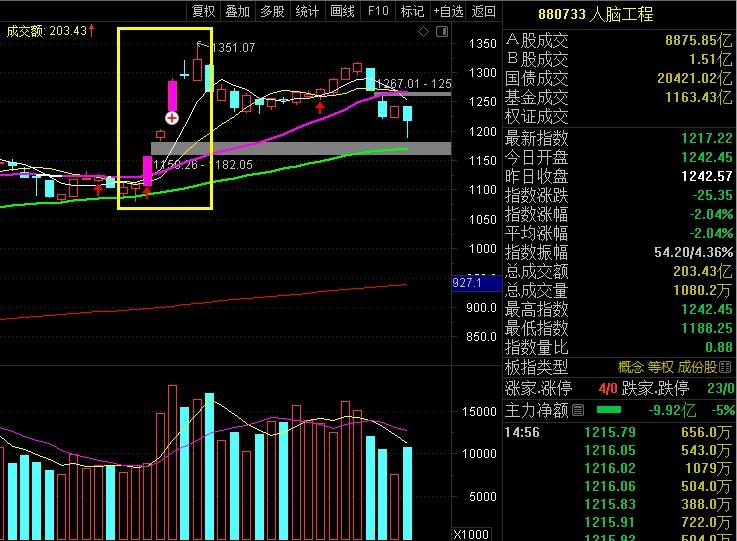Click the list icon beside 主力净额

tap(578, 410)
